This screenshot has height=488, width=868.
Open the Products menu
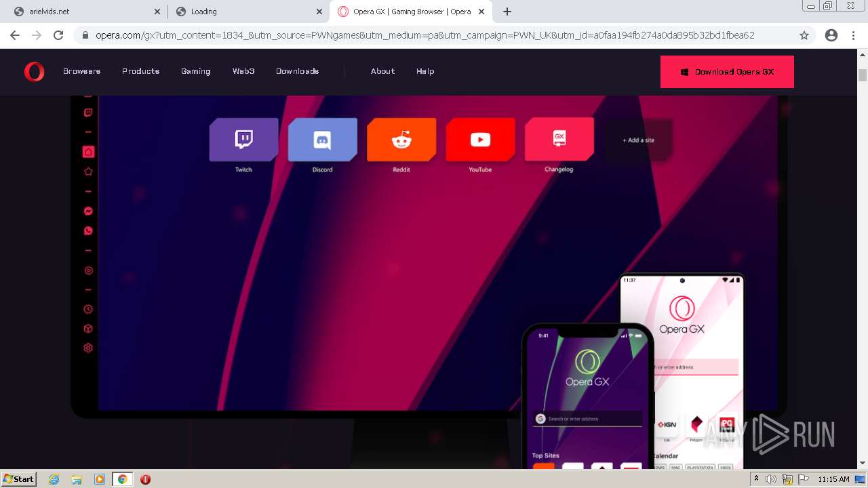click(140, 71)
